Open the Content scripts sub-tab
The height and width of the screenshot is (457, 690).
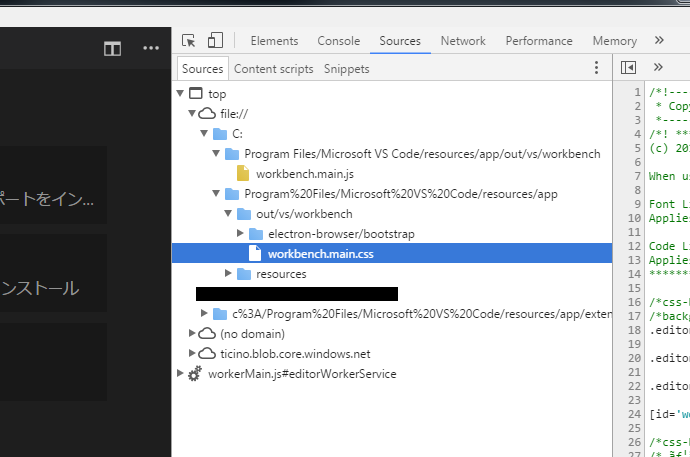(273, 69)
